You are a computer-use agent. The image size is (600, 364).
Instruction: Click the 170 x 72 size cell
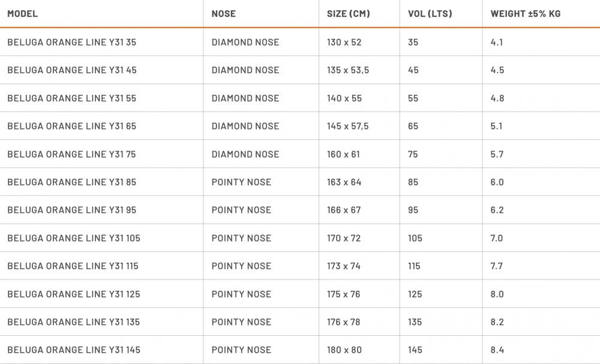[x=344, y=238]
